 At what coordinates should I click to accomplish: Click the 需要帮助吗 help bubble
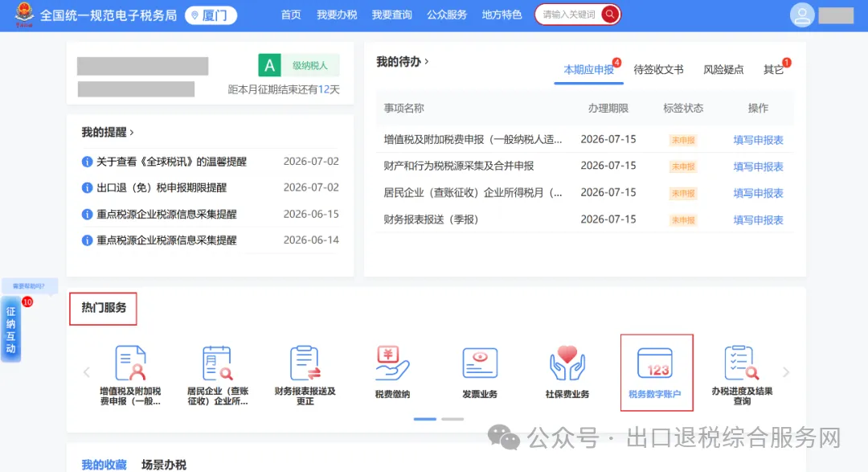(30, 286)
